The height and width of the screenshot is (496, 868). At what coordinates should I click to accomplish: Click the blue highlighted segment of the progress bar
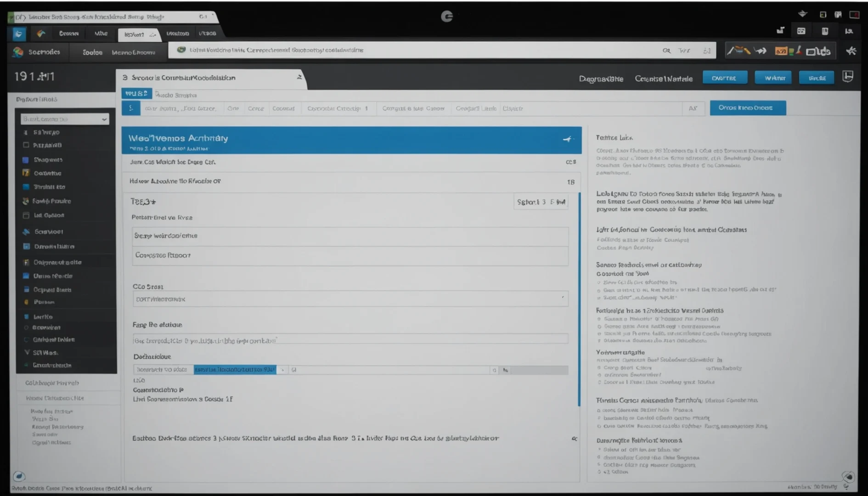pos(235,370)
